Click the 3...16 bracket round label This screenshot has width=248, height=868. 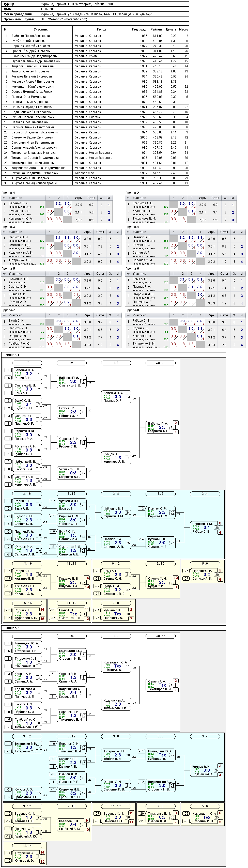point(27,494)
